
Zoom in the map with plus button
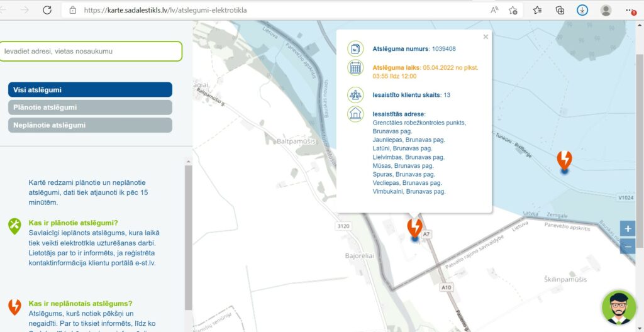point(627,228)
